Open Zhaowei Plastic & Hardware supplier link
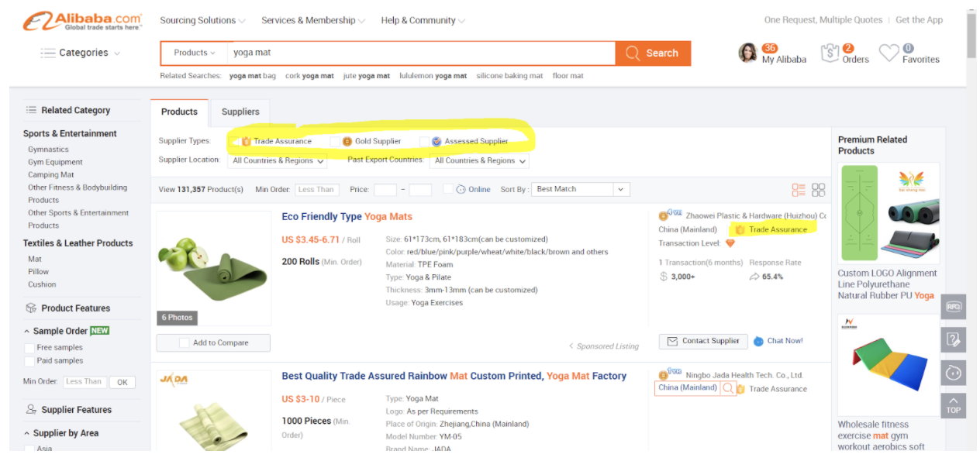This screenshot has width=980, height=468. (755, 215)
